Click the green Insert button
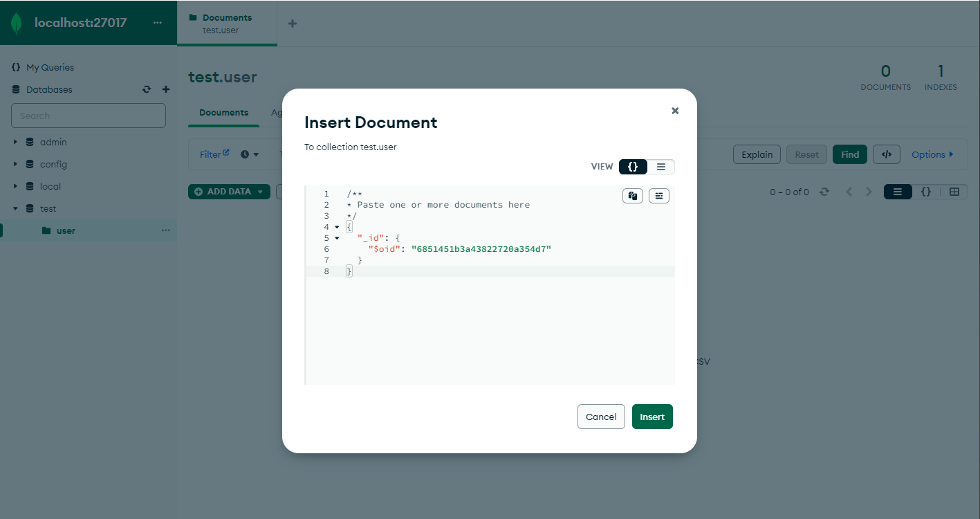Image resolution: width=980 pixels, height=519 pixels. coord(652,417)
